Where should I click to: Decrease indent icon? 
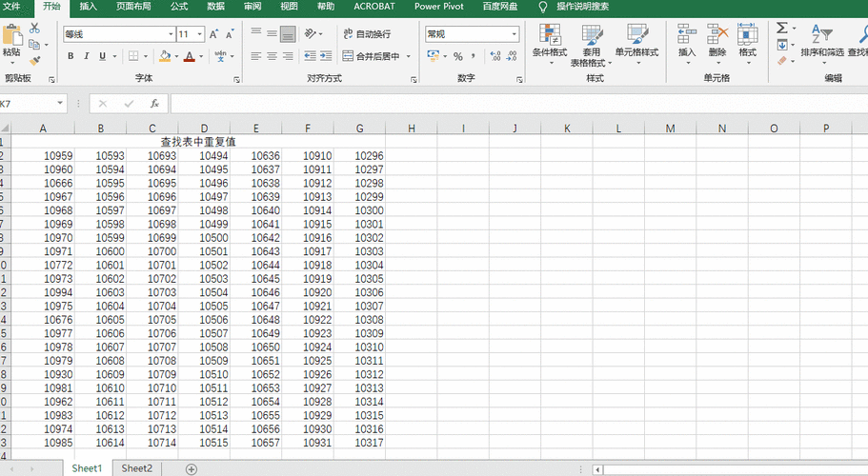310,56
